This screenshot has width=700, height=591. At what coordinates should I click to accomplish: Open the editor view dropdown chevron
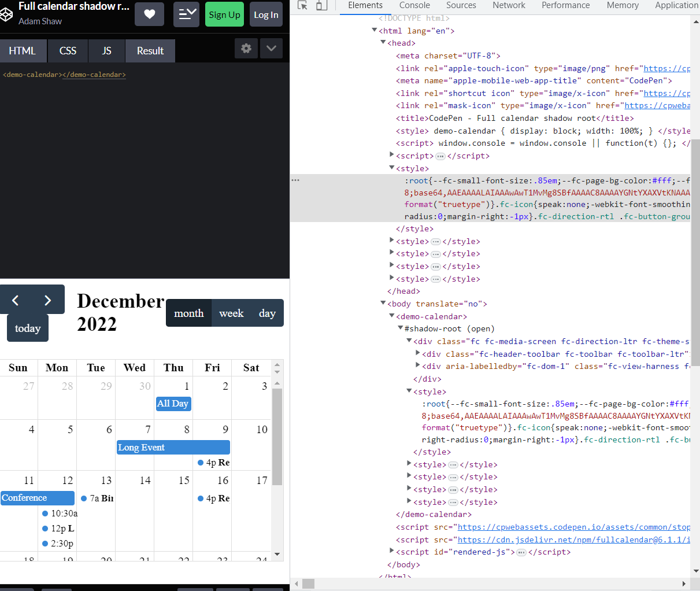pos(271,49)
